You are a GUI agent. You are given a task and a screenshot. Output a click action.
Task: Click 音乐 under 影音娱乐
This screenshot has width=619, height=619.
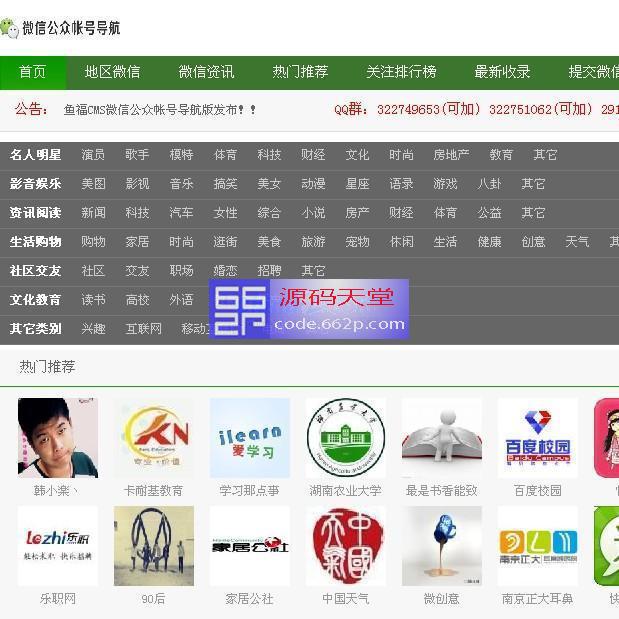(x=182, y=184)
